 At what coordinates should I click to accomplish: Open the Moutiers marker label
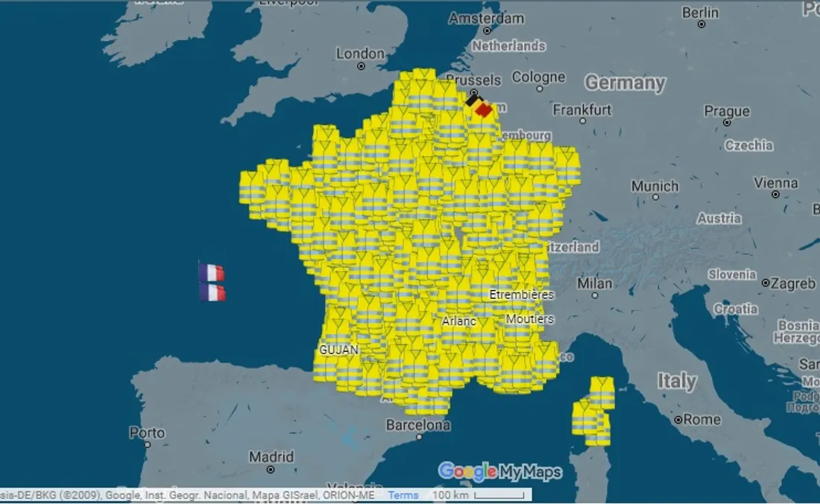pos(529,319)
